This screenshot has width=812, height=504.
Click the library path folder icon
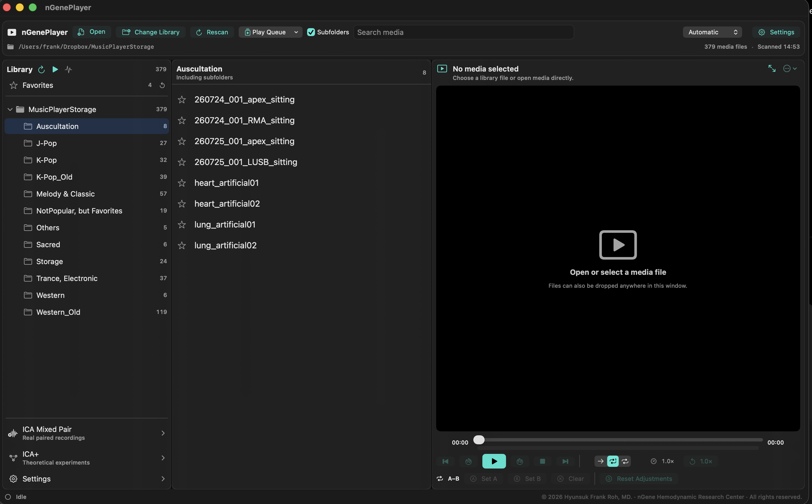point(11,47)
